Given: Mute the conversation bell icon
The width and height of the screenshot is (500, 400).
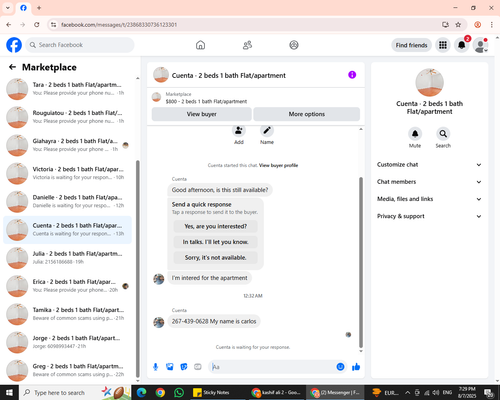Looking at the screenshot, I should pyautogui.click(x=415, y=134).
